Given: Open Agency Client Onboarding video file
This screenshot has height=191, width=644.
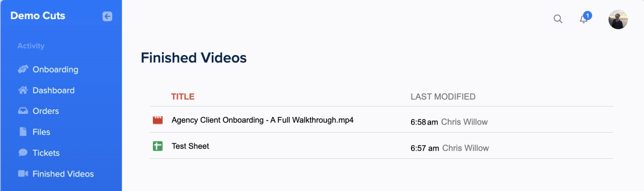Looking at the screenshot, I should click(x=262, y=120).
